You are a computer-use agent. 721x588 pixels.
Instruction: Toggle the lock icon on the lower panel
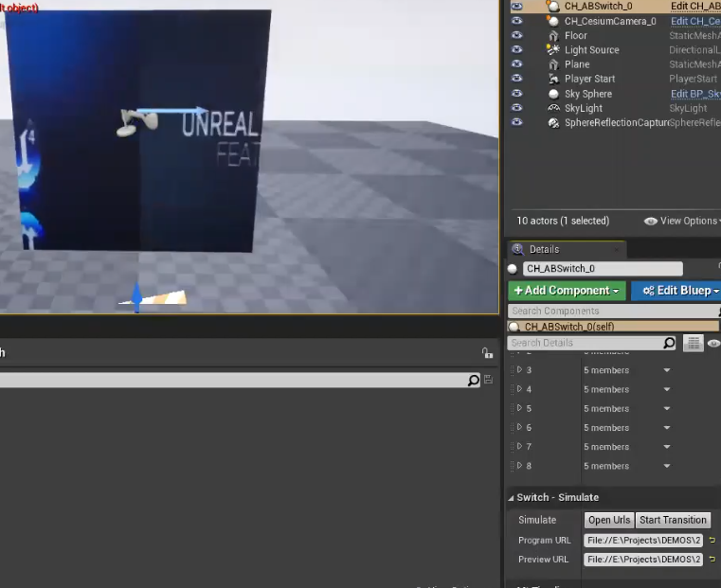point(487,353)
